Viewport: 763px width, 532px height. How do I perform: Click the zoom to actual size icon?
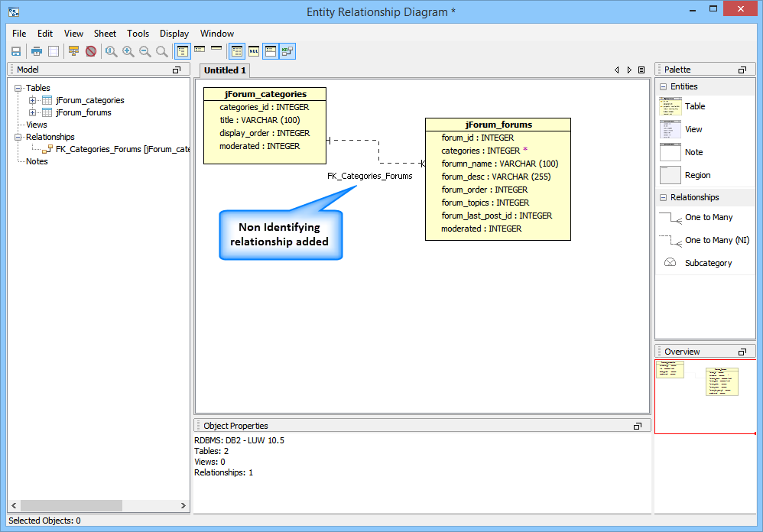tap(112, 51)
